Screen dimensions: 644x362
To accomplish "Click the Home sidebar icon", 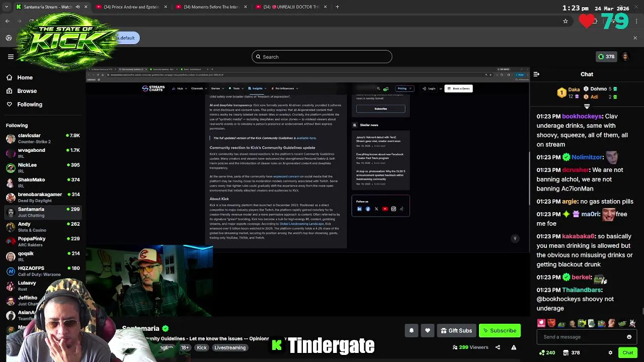I will click(x=10, y=77).
